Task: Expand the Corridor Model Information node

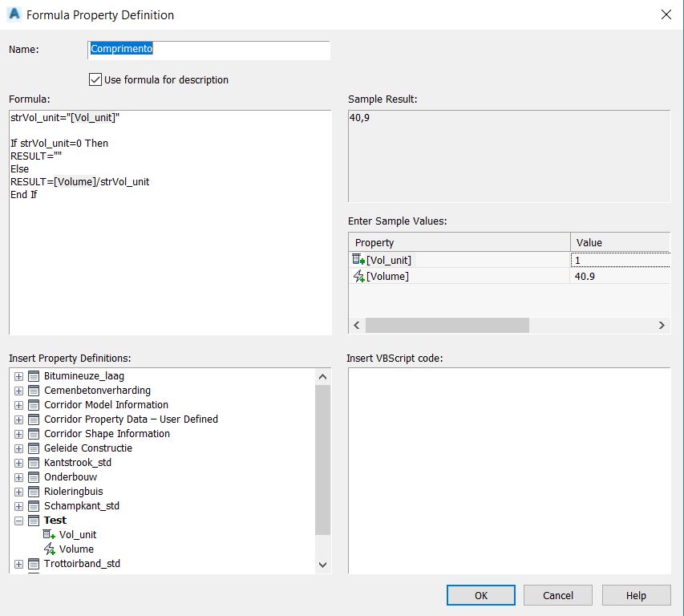Action: pyautogui.click(x=18, y=405)
